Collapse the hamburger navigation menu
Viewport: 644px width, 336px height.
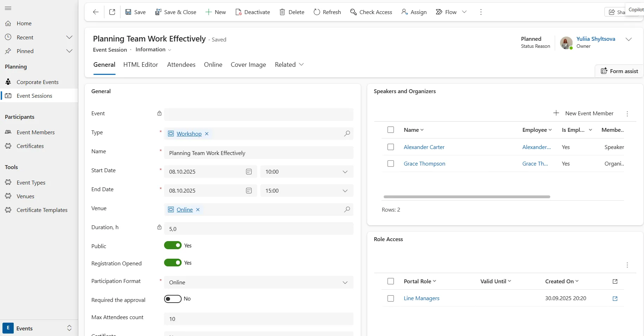pos(8,8)
